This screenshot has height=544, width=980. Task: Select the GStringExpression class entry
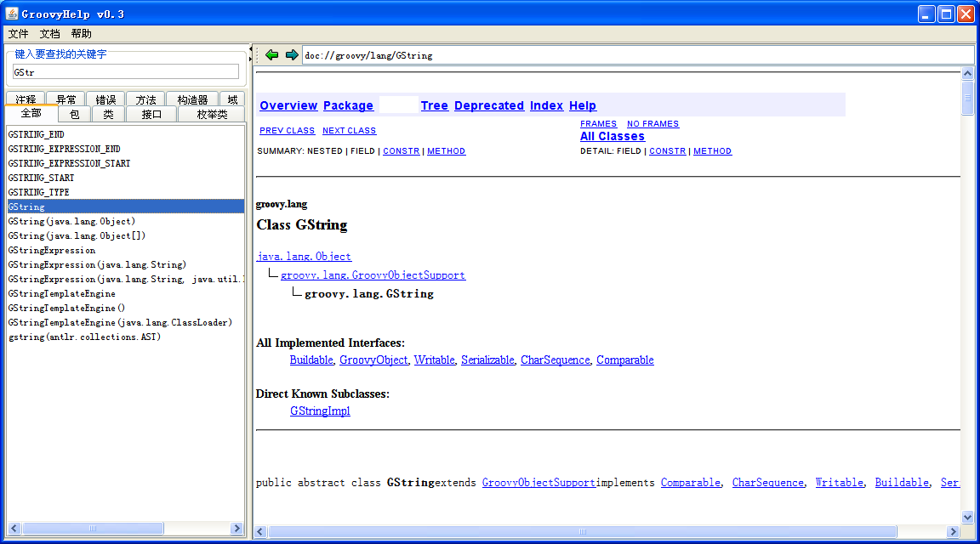point(125,250)
